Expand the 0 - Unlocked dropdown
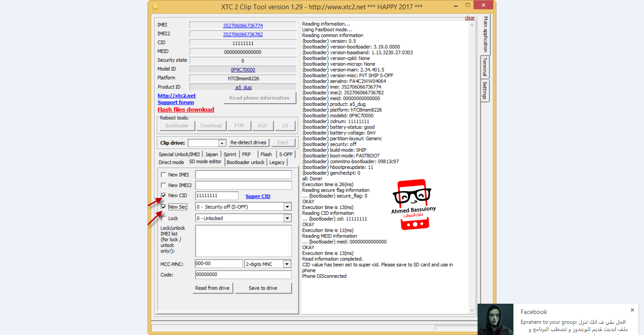Image resolution: width=644 pixels, height=335 pixels. [287, 218]
